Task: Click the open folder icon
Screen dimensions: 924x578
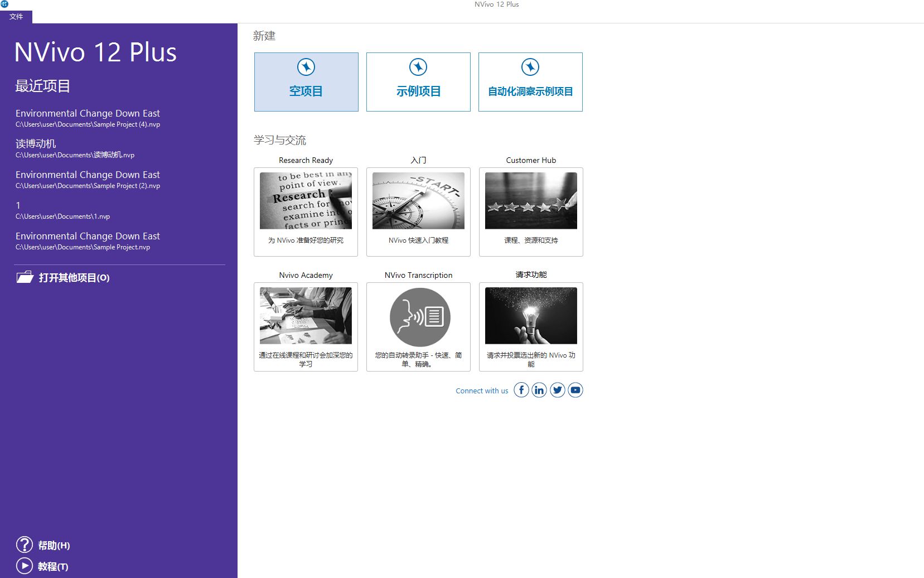Action: (25, 277)
